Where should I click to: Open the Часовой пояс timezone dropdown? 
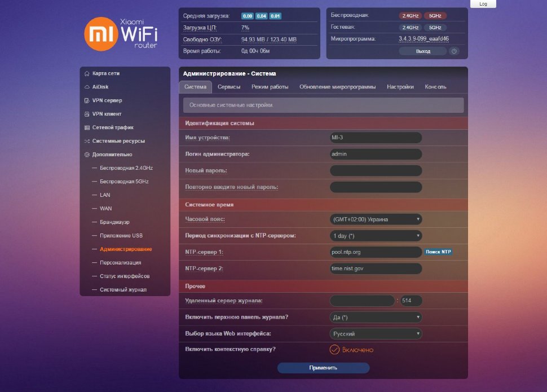point(376,219)
